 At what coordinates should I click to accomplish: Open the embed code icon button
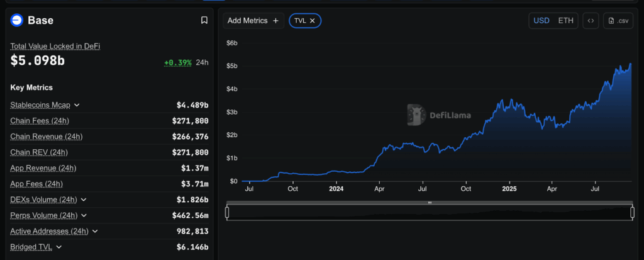coord(591,21)
